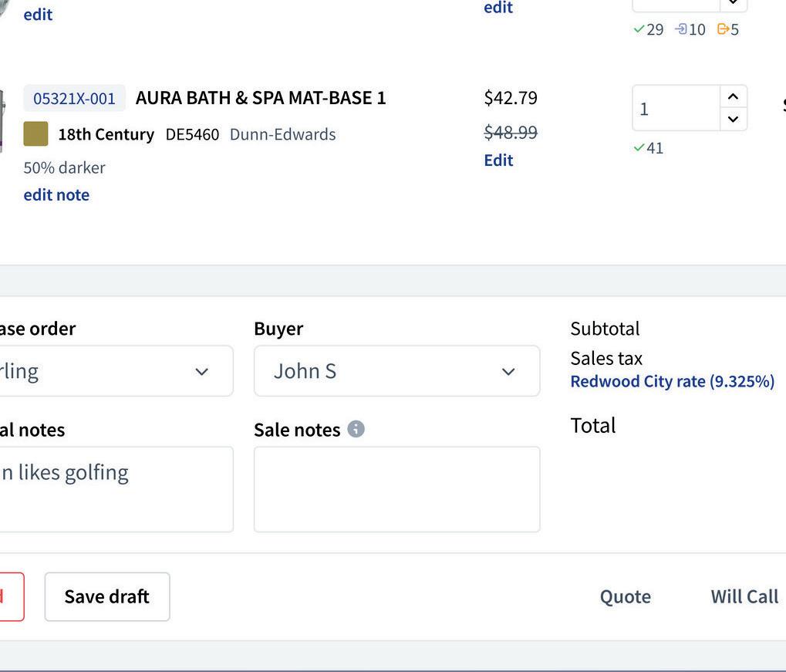Click Edit below the $48.99 price
This screenshot has width=786, height=672.
click(498, 160)
